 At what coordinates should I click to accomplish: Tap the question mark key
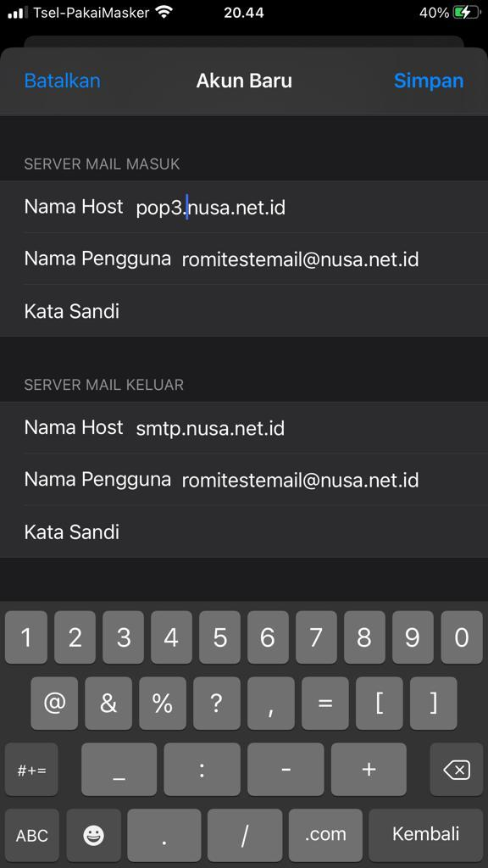click(x=217, y=703)
